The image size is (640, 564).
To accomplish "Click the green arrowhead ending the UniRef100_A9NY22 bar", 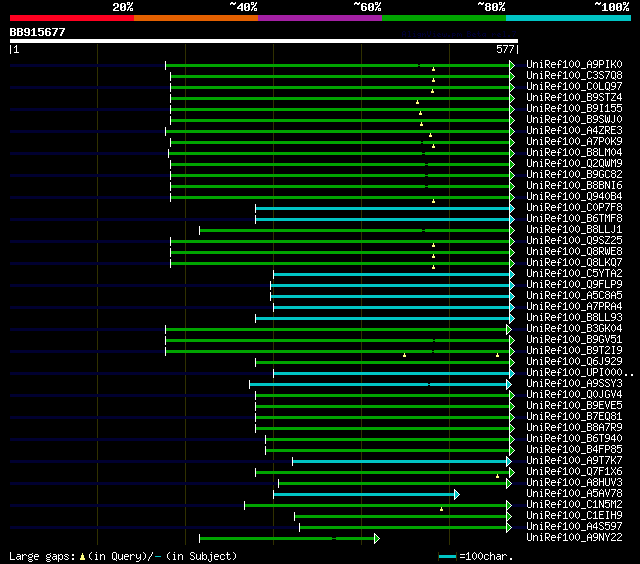I will [x=377, y=539].
